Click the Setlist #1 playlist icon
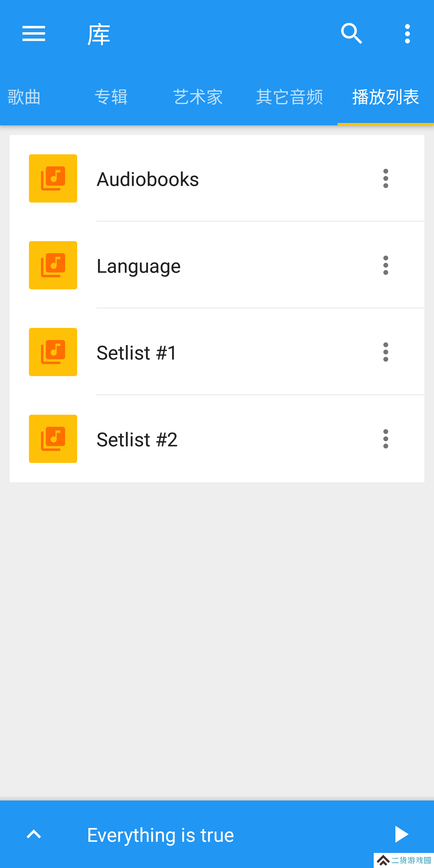Viewport: 434px width, 868px height. pos(53,352)
